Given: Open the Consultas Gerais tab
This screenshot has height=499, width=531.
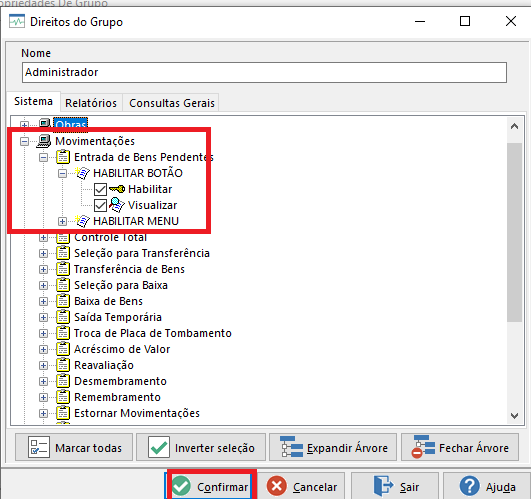Looking at the screenshot, I should tap(172, 103).
